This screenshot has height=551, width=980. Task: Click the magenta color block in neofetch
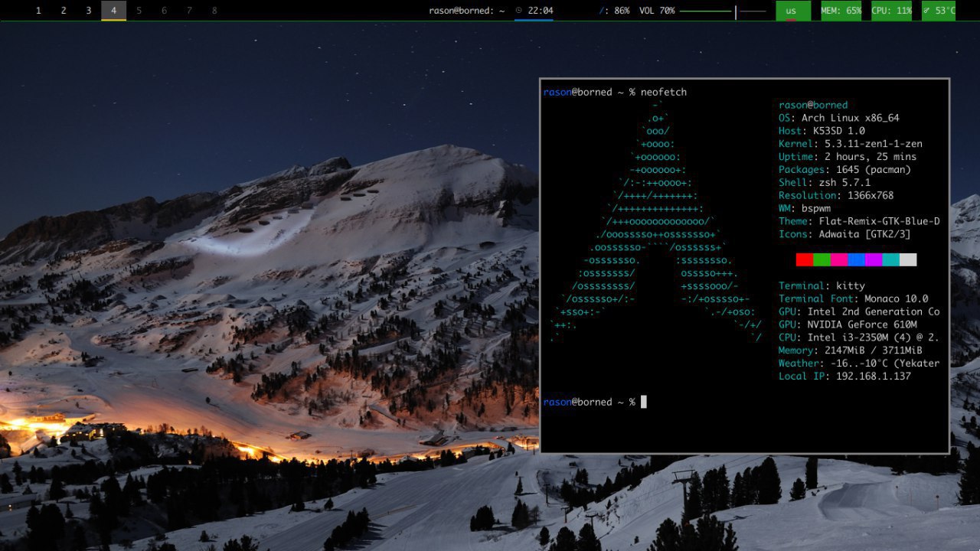click(x=874, y=259)
